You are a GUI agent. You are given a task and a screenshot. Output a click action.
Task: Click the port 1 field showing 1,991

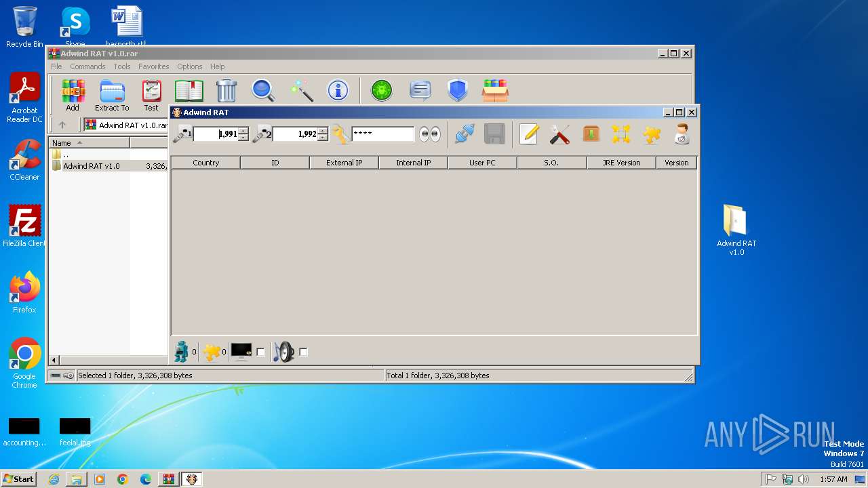click(x=216, y=134)
